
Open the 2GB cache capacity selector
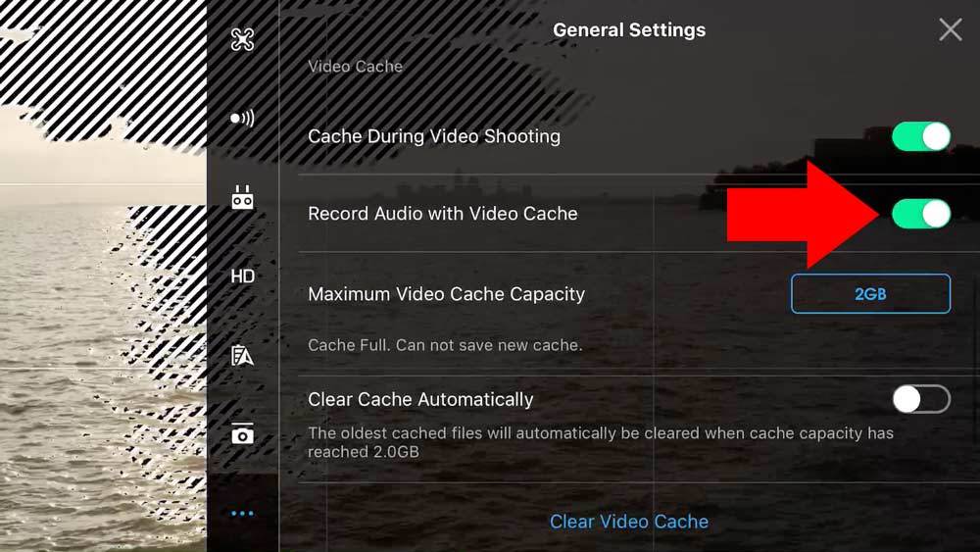[870, 294]
